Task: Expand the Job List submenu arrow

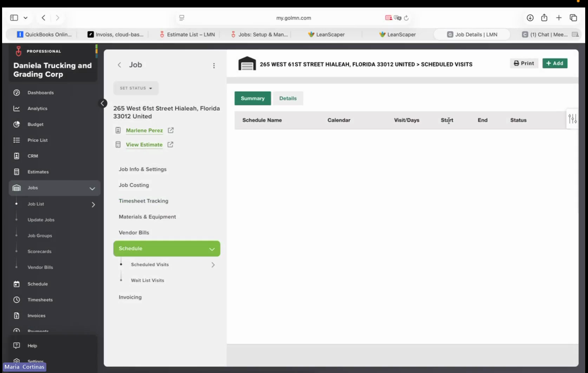Action: (x=93, y=204)
